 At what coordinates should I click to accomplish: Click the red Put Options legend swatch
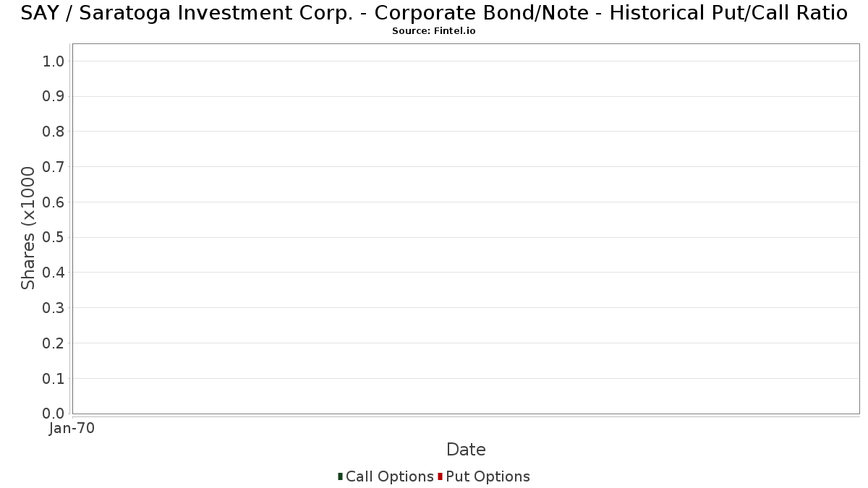click(x=440, y=476)
